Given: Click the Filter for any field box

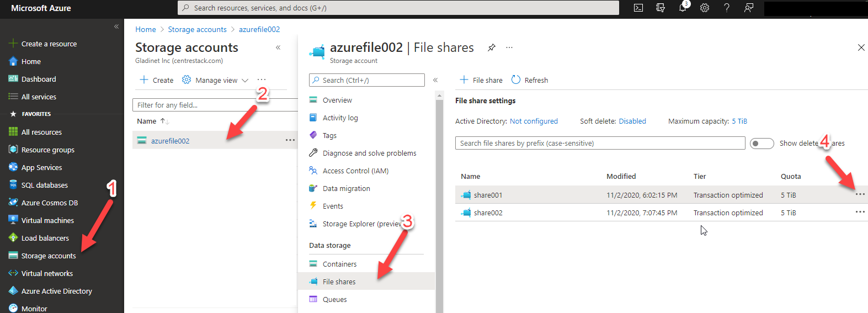Looking at the screenshot, I should [x=215, y=105].
